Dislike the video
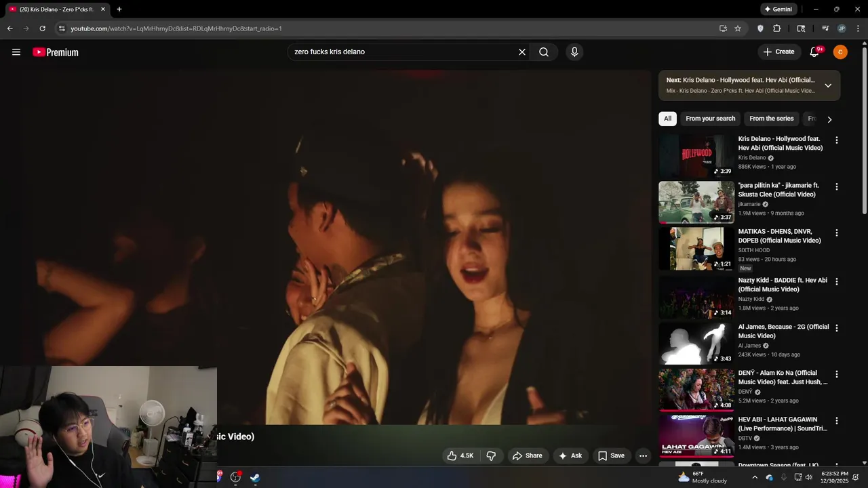Screen dimensions: 868x488 [492, 456]
